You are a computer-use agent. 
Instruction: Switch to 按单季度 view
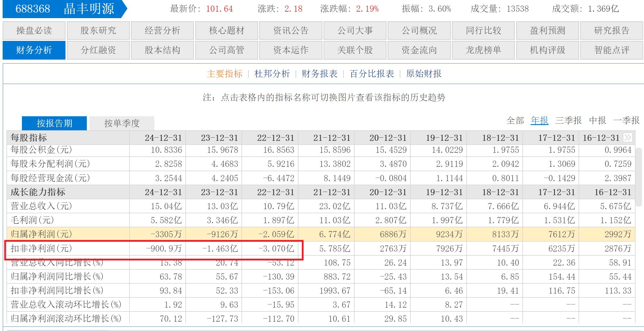(122, 123)
